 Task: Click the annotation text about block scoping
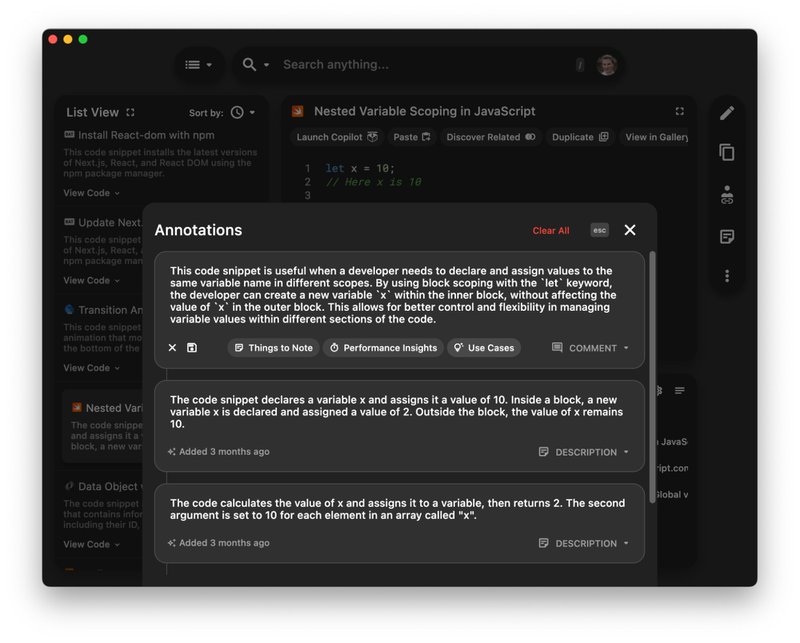(393, 295)
